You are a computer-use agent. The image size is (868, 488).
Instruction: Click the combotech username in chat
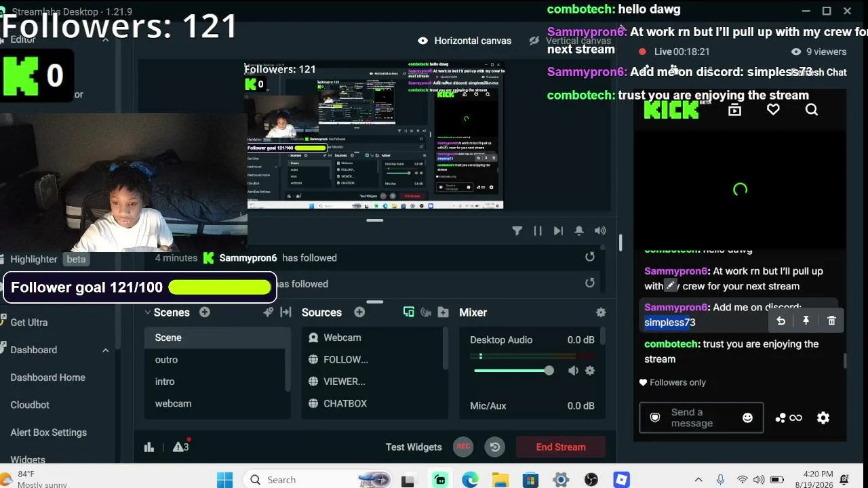click(671, 344)
